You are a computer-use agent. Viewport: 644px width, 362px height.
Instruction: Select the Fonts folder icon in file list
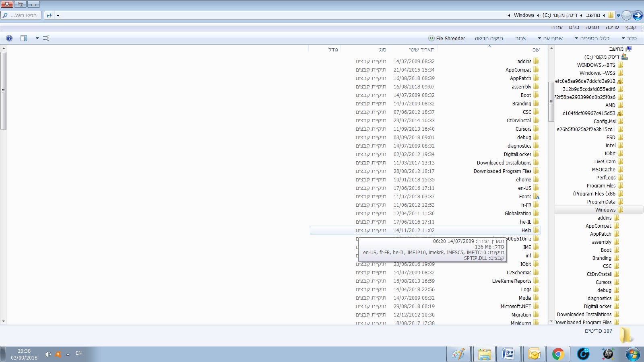[536, 196]
